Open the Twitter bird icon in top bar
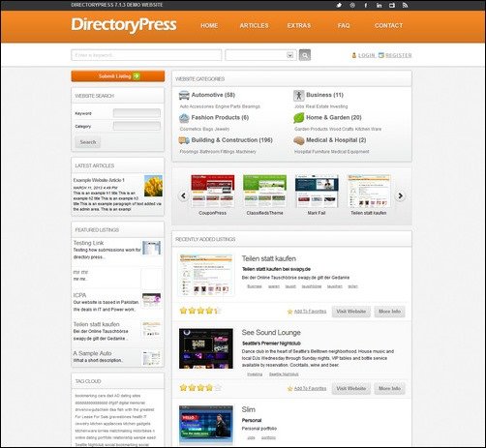The width and height of the screenshot is (486, 448). tap(339, 5)
